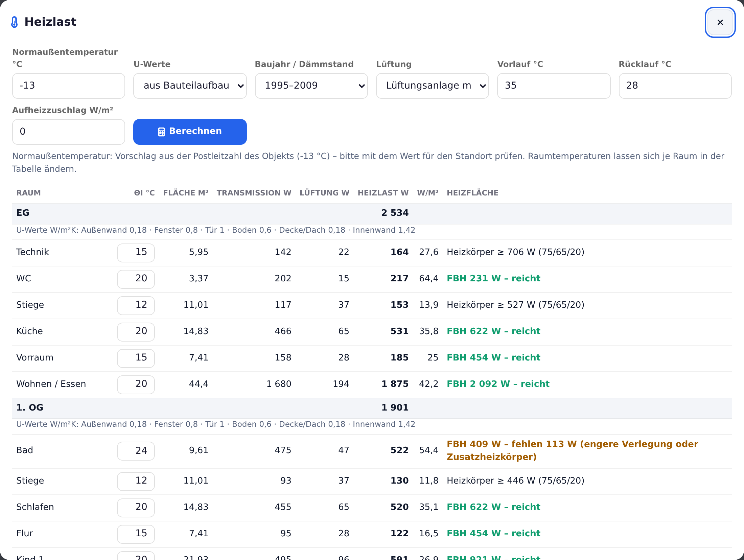Viewport: 744px width, 560px height.
Task: Click the Normaußentemperatur input field
Action: pyautogui.click(x=69, y=86)
